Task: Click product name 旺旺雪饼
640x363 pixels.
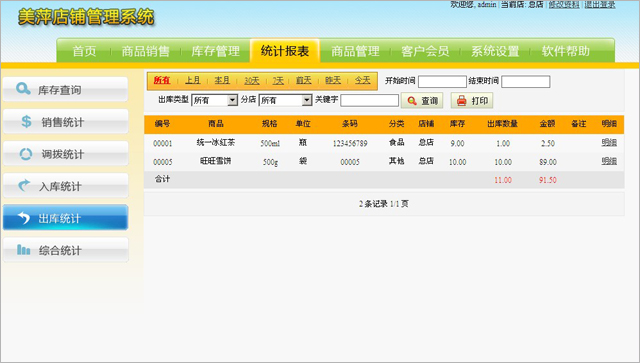Action: pyautogui.click(x=216, y=161)
